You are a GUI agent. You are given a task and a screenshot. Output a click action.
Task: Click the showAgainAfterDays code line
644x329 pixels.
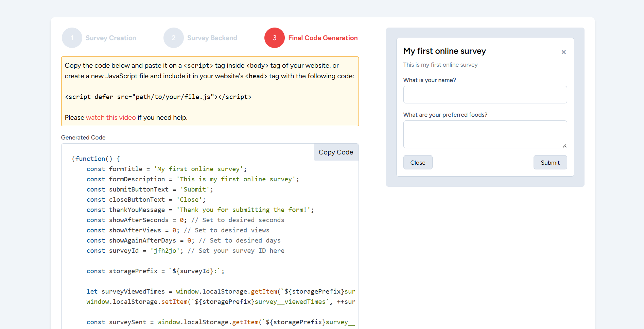[x=184, y=241]
